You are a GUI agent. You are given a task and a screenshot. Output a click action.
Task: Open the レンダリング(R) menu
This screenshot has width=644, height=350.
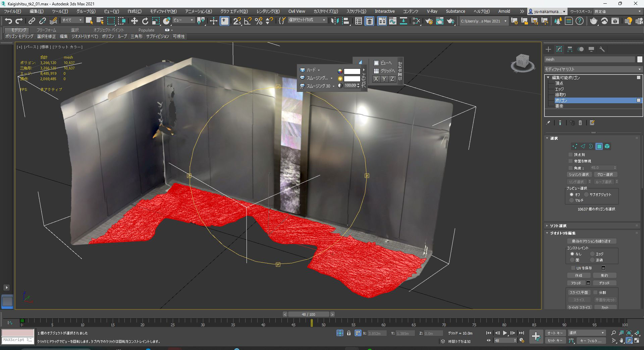[268, 11]
